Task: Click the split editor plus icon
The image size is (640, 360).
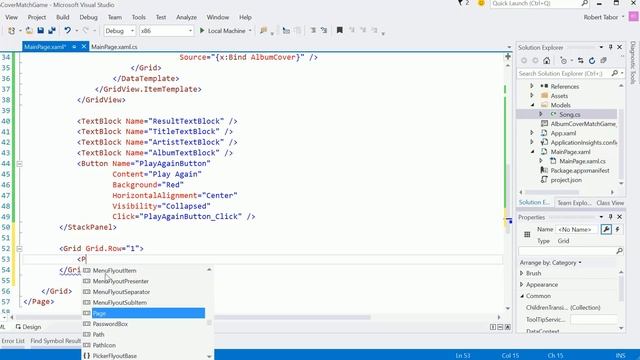Action: [508, 57]
